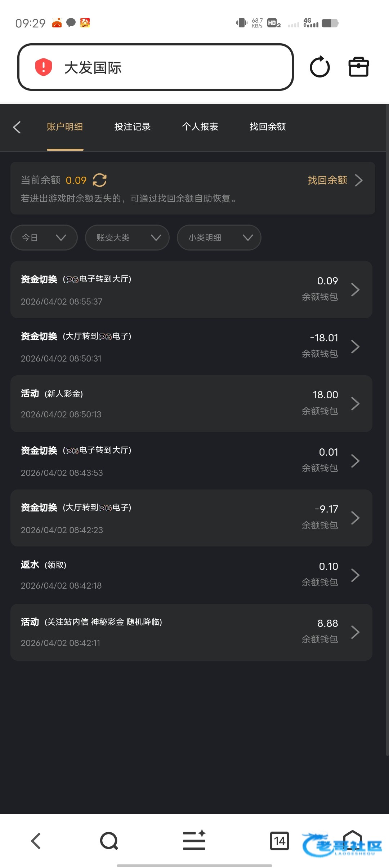389x868 pixels.
Task: Expand the 返水 领取 0.10 entry
Action: [191, 575]
